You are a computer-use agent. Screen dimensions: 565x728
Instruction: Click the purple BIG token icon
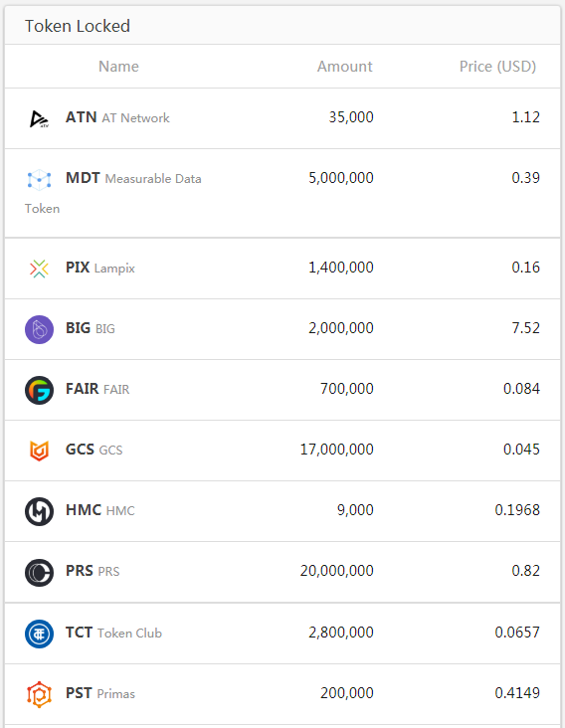tap(39, 329)
